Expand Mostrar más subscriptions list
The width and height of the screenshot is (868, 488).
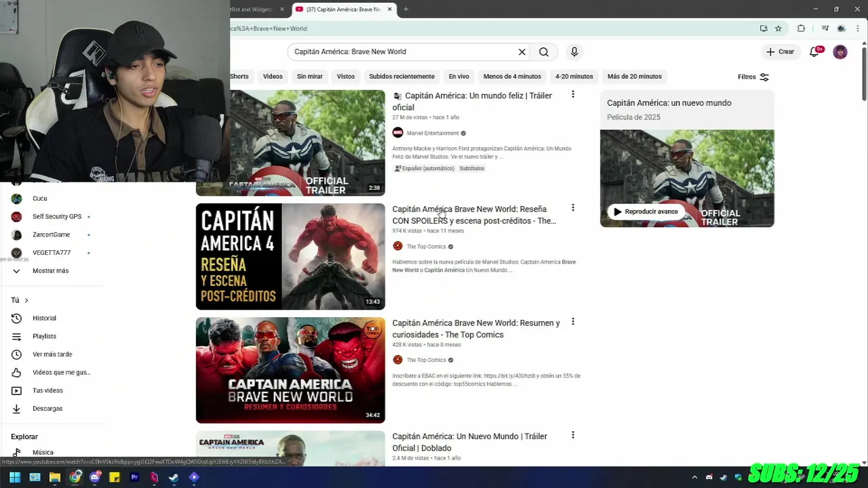[52, 270]
